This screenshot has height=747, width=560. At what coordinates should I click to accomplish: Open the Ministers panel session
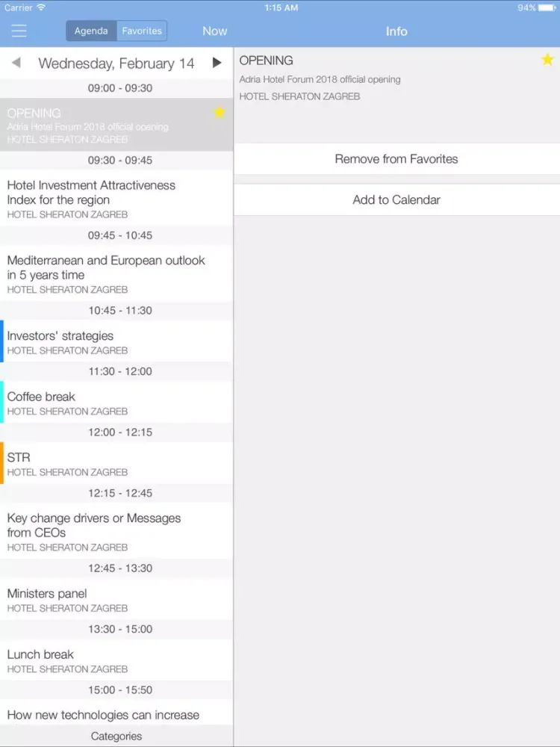(x=116, y=599)
